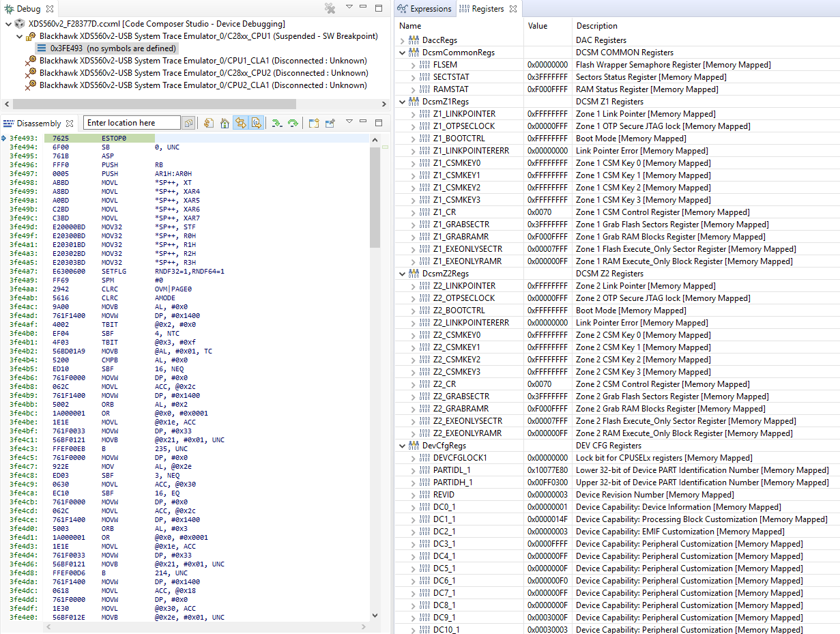
Task: Expand the Z1_LINKPOINTER register bitfields
Action: pyautogui.click(x=413, y=114)
